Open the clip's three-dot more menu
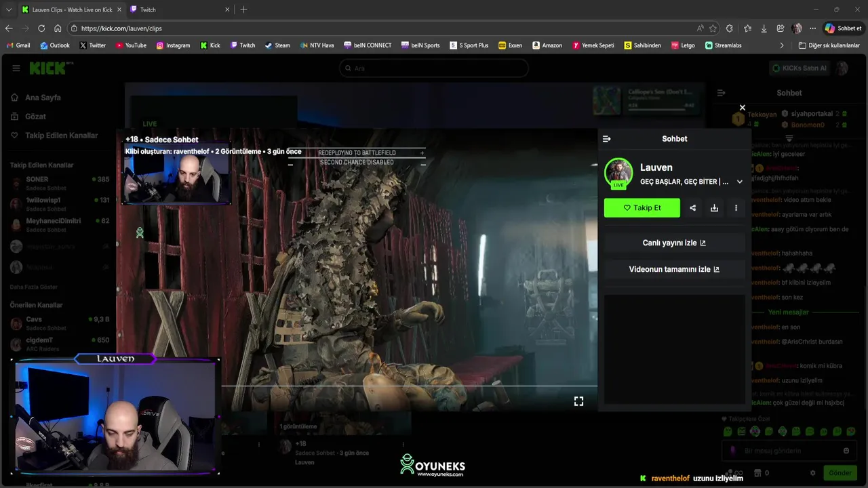 pyautogui.click(x=736, y=208)
